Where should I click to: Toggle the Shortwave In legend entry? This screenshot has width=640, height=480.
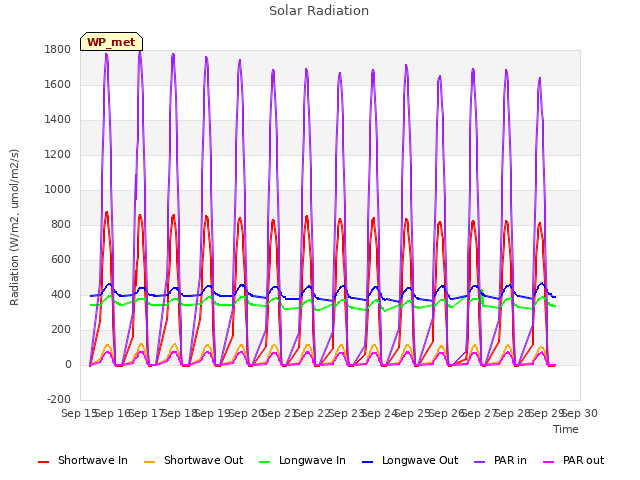[83, 460]
